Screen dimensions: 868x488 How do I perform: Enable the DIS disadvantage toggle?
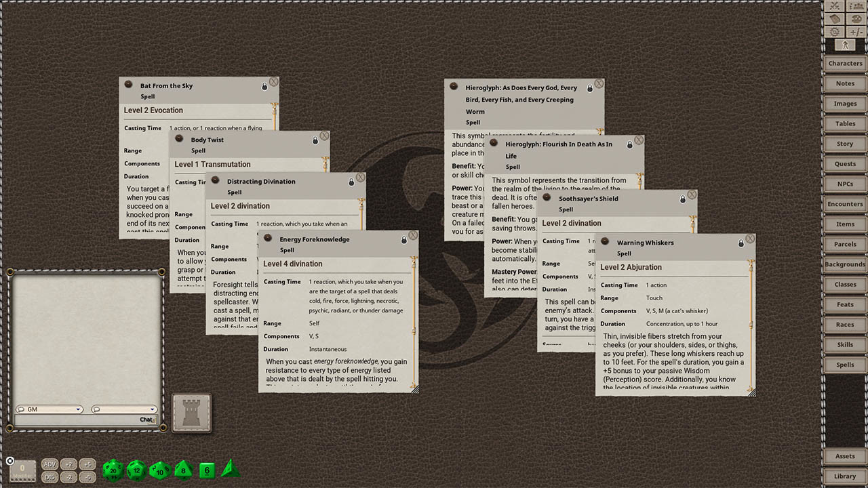point(50,478)
